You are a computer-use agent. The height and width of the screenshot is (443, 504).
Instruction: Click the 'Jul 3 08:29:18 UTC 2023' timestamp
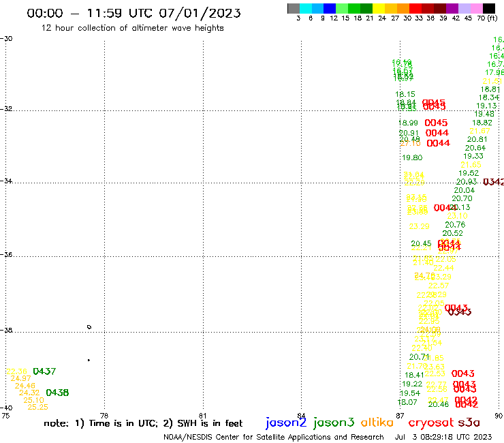point(443,437)
